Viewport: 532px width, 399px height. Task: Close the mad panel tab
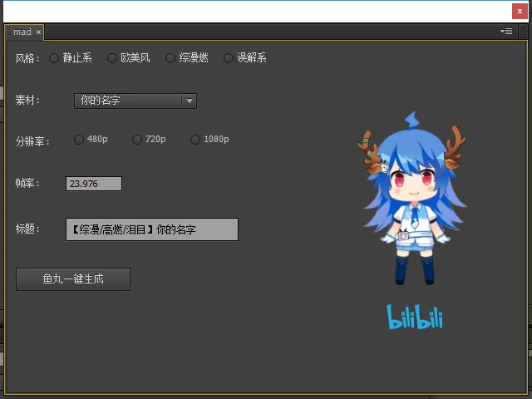pos(39,32)
